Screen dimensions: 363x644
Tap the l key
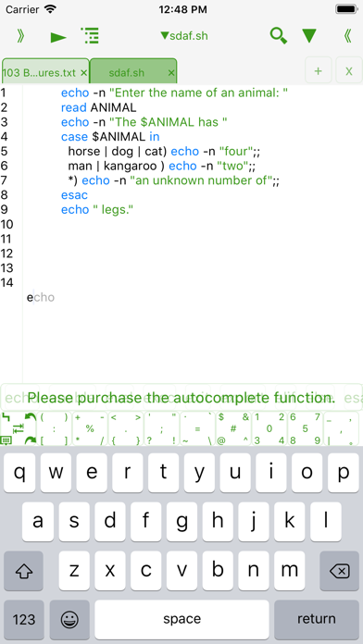[x=326, y=522]
